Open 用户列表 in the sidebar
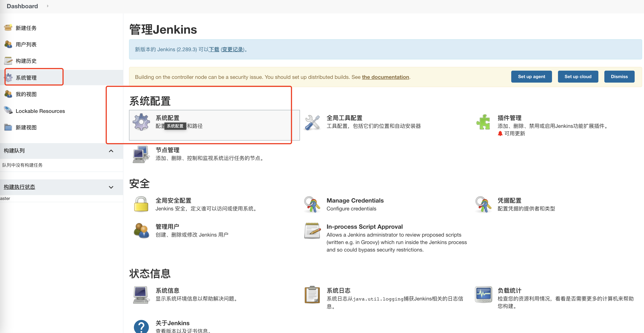This screenshot has height=333, width=644. point(26,44)
